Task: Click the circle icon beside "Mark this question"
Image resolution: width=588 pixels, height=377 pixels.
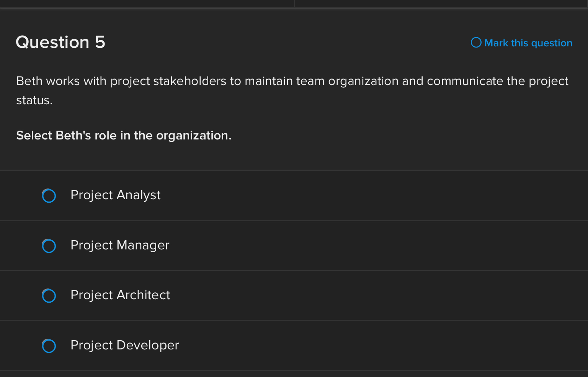Action: coord(476,43)
